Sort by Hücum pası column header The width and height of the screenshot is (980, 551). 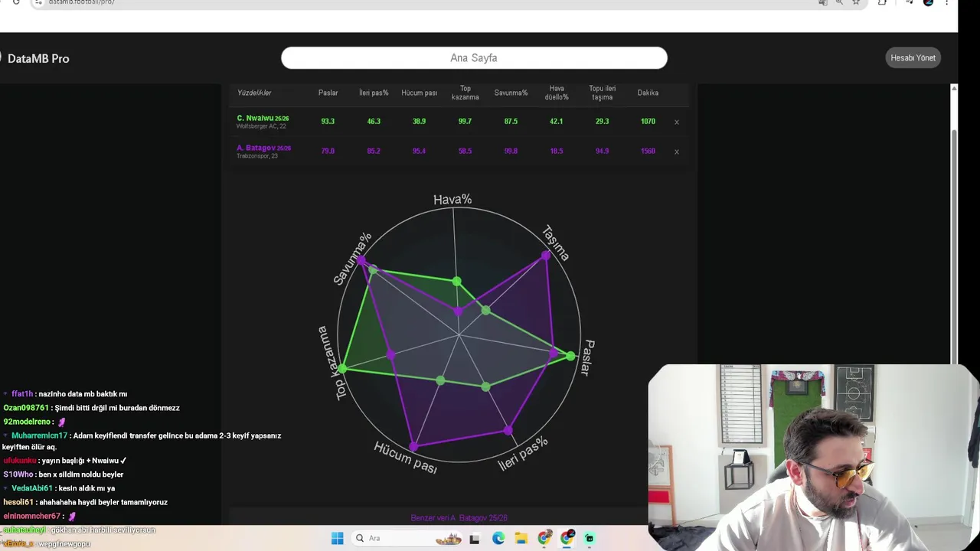pos(419,93)
